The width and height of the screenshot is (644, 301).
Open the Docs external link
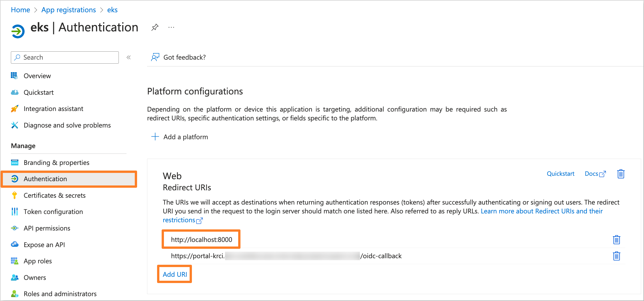click(595, 174)
